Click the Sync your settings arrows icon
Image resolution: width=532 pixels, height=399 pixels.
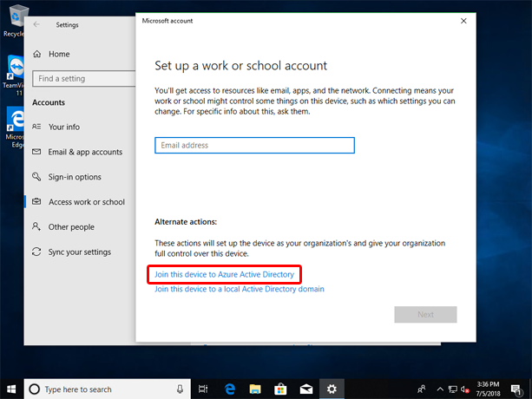[36, 252]
